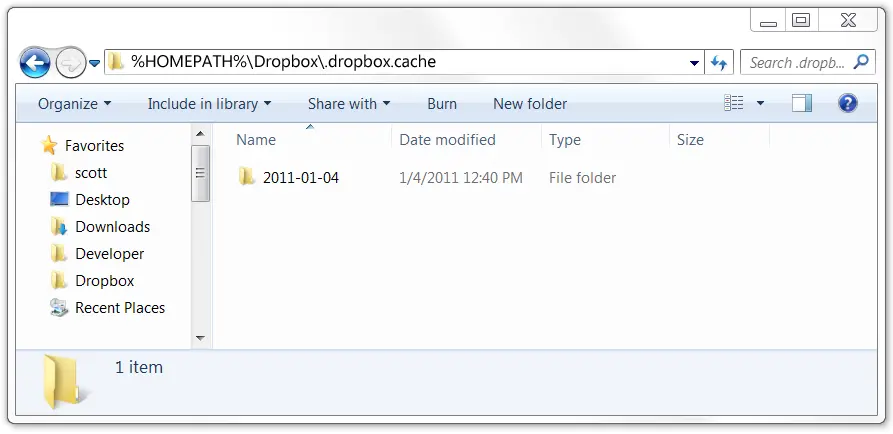Click the Help question mark icon
Image resolution: width=893 pixels, height=434 pixels.
point(848,103)
